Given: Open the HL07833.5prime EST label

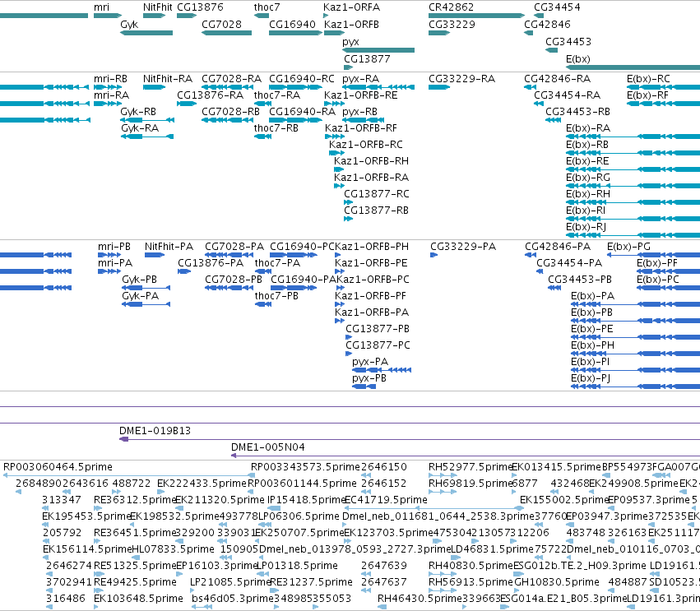Looking at the screenshot, I should click(x=174, y=549).
